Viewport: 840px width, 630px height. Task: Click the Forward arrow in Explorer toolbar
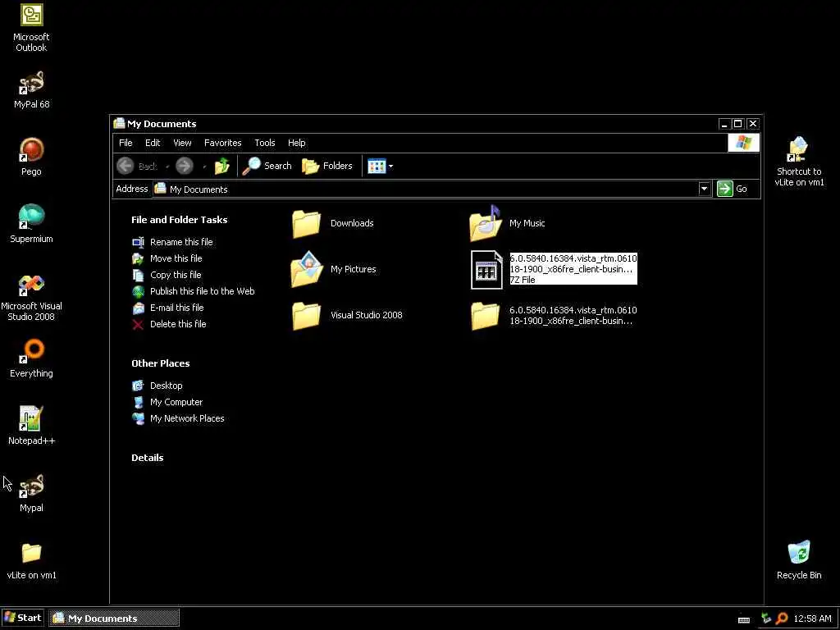(185, 166)
